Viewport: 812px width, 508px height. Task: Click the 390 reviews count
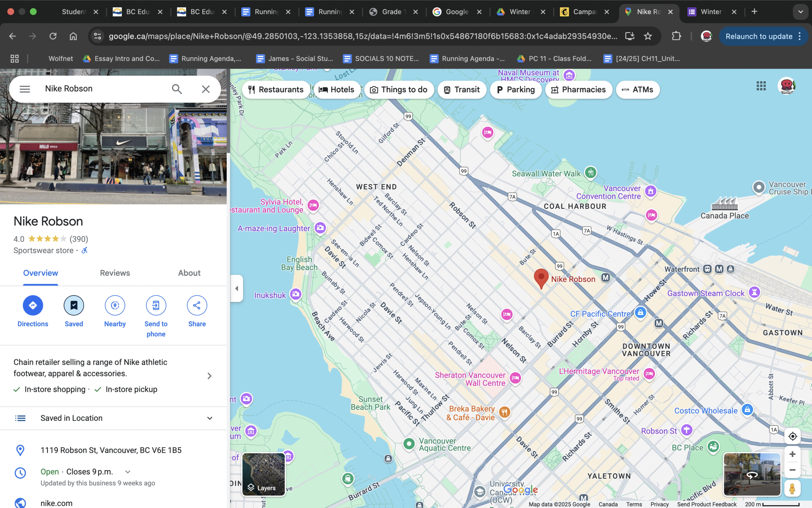(79, 239)
